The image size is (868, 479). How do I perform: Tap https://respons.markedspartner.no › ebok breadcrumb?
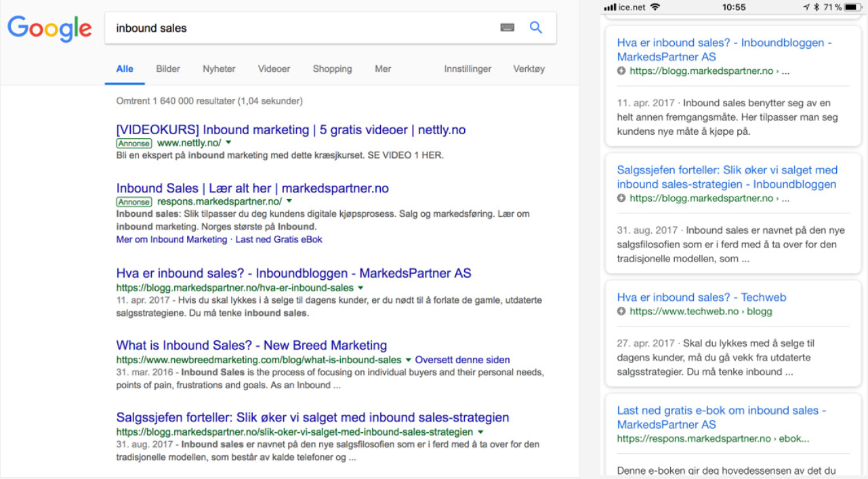[x=713, y=438]
